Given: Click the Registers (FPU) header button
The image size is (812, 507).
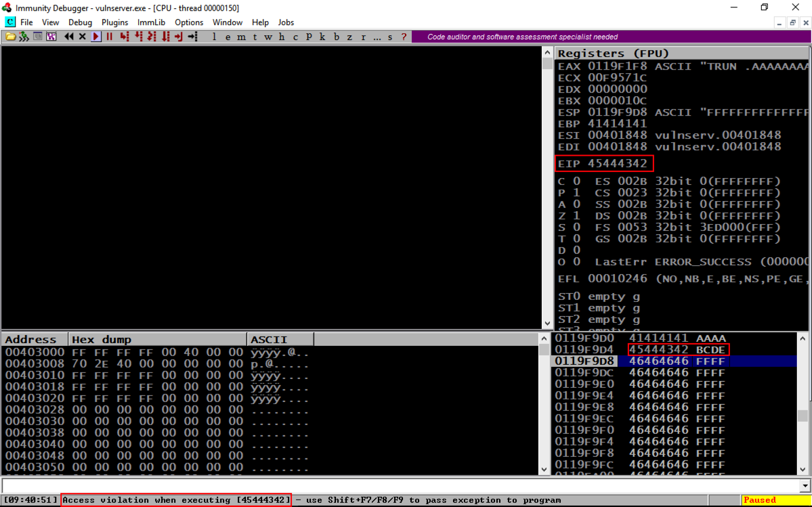Looking at the screenshot, I should coord(681,53).
